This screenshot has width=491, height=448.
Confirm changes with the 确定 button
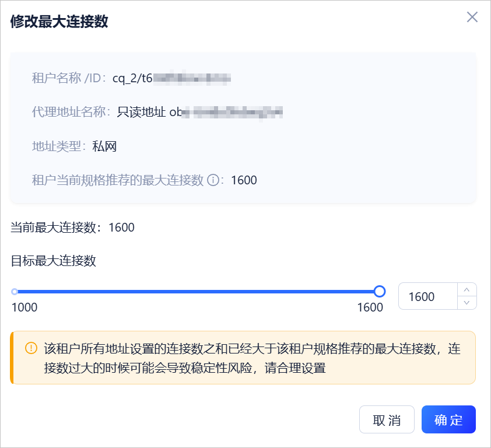point(448,419)
